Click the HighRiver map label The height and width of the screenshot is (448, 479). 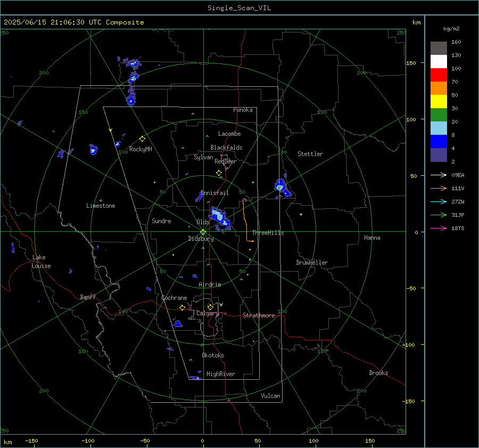coord(221,374)
